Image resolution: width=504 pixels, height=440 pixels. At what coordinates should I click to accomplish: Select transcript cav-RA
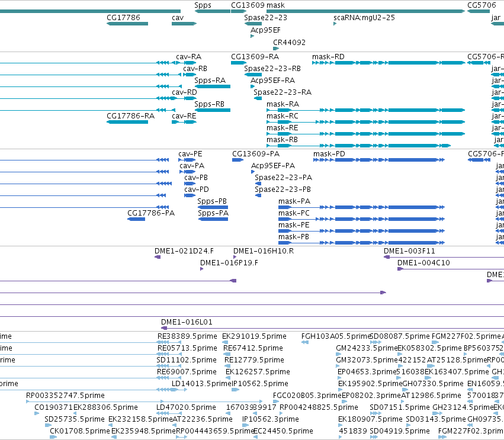click(189, 57)
